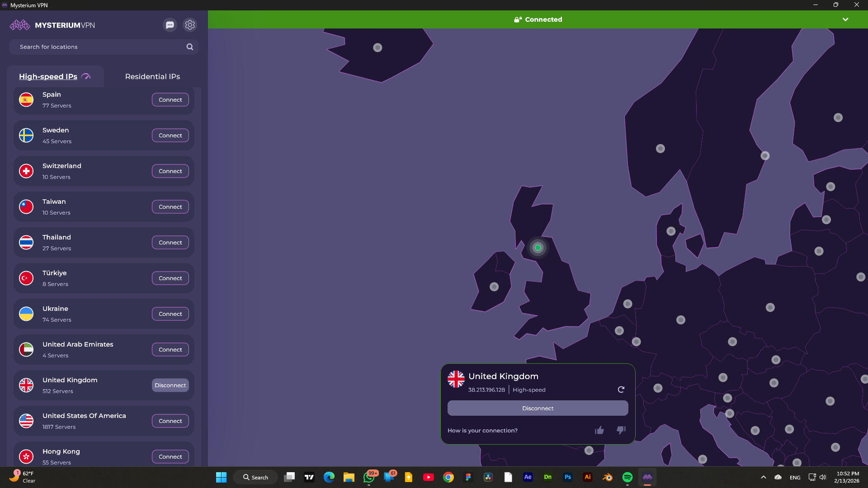Show hidden system tray icons
The image size is (868, 488).
[x=764, y=477]
